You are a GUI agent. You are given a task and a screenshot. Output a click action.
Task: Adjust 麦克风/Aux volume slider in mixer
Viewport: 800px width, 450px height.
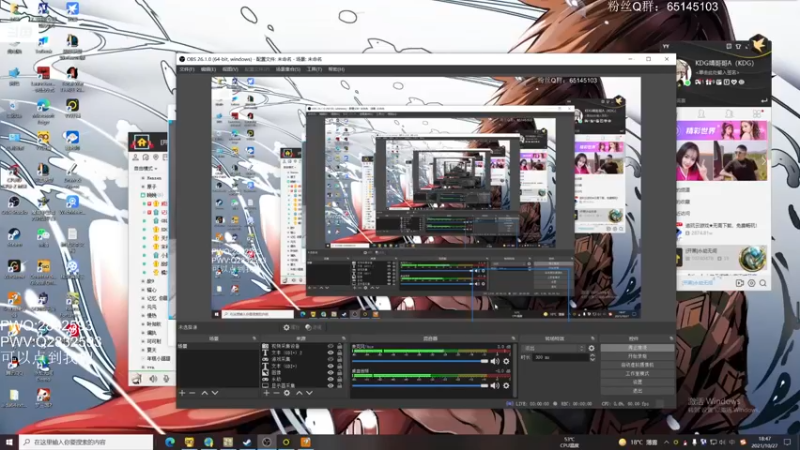pyautogui.click(x=420, y=361)
